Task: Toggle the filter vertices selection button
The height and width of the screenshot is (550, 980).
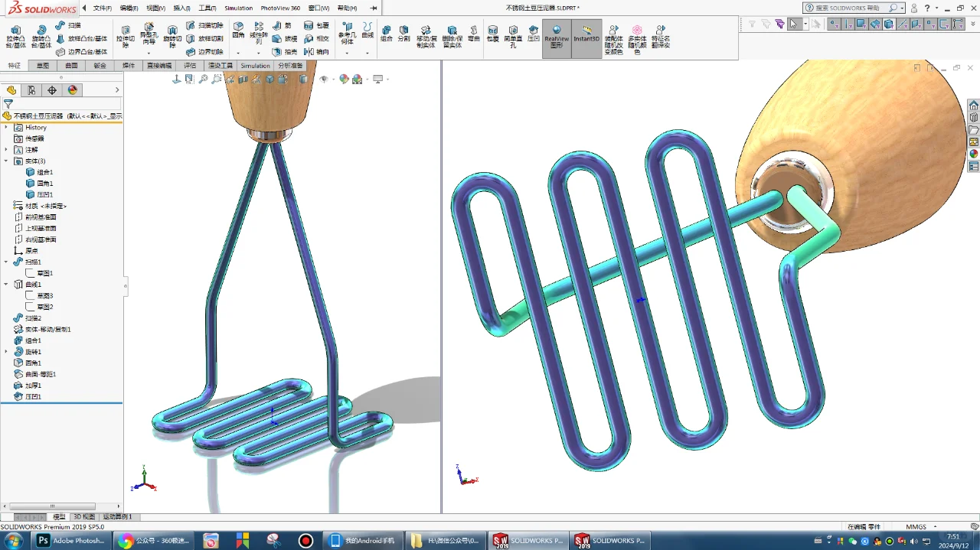Action: coord(833,24)
